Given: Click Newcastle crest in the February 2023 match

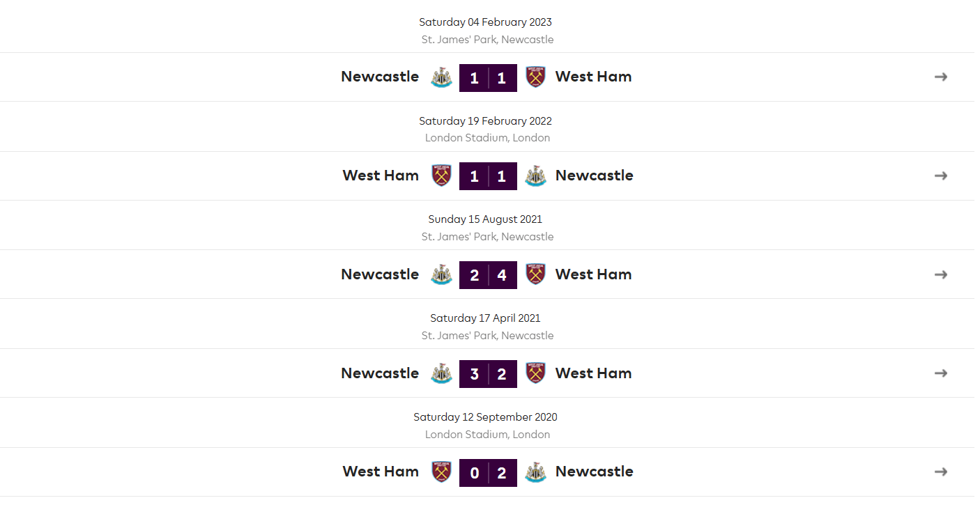Looking at the screenshot, I should 441,77.
